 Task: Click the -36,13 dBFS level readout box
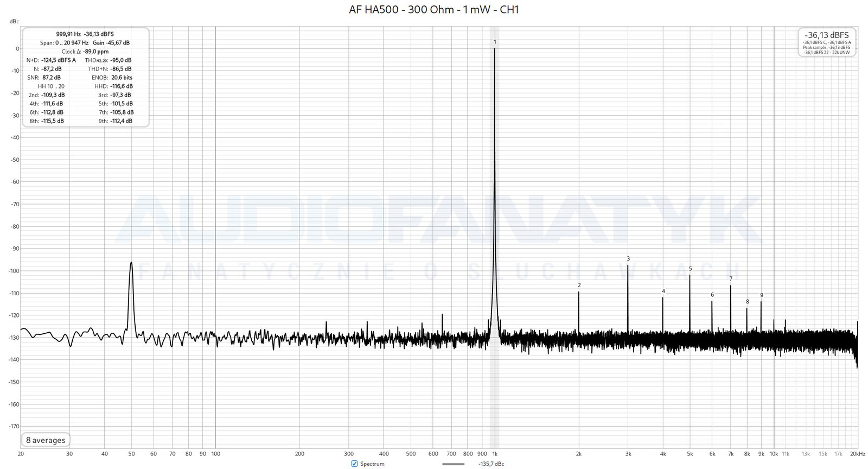(x=827, y=42)
